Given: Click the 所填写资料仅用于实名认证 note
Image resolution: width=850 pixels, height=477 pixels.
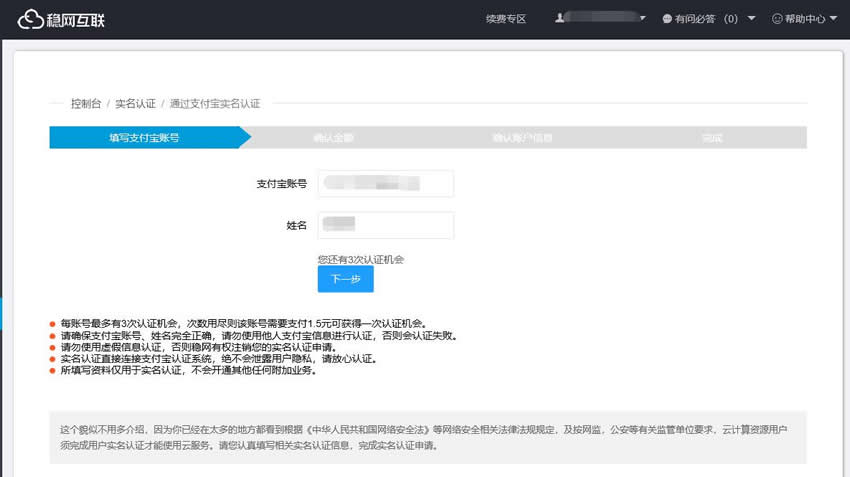Looking at the screenshot, I should tap(189, 370).
